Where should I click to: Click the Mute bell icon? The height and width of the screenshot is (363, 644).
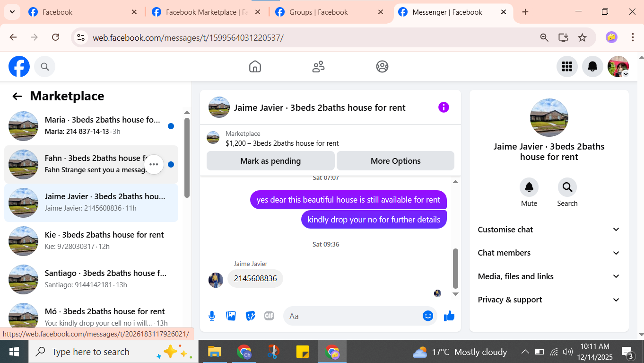tap(529, 187)
